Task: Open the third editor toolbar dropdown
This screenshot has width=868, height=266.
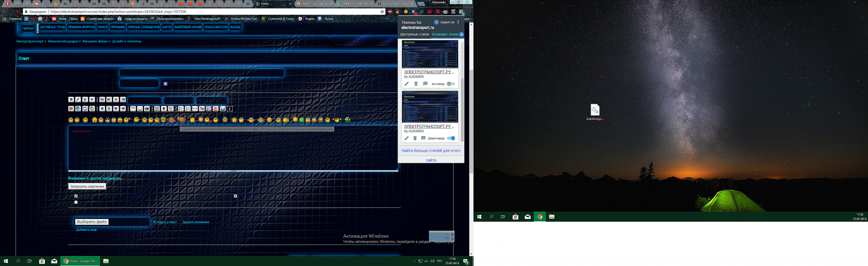Action: click(211, 101)
